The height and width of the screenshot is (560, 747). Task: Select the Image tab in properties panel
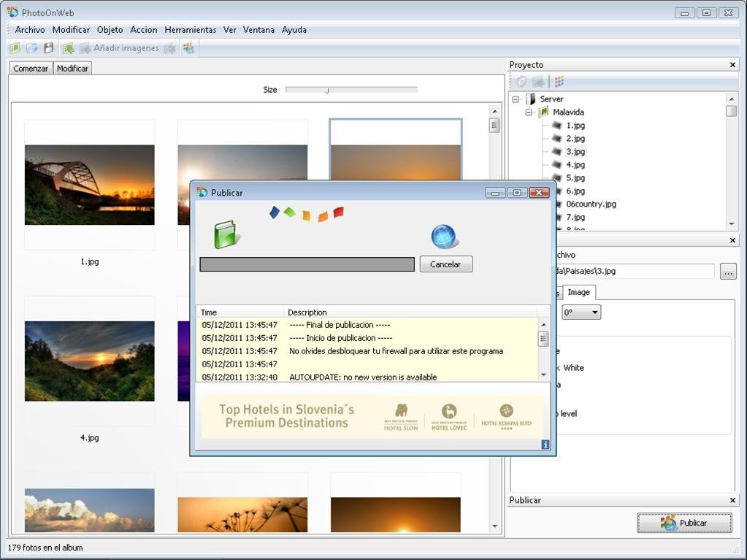click(x=578, y=292)
